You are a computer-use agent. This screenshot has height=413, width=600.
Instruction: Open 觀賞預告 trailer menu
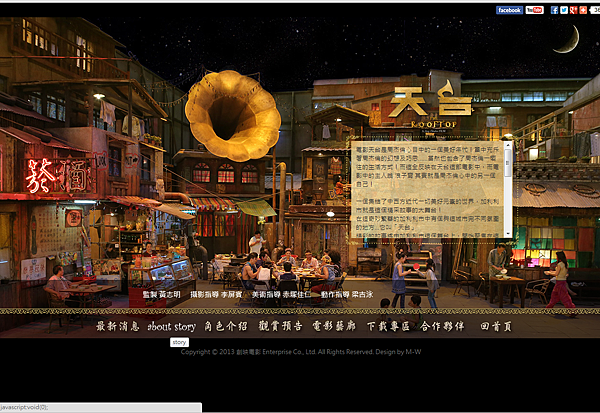point(280,326)
